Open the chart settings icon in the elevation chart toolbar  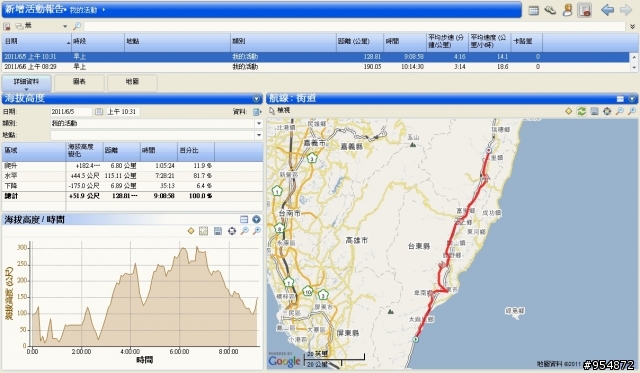click(x=203, y=231)
